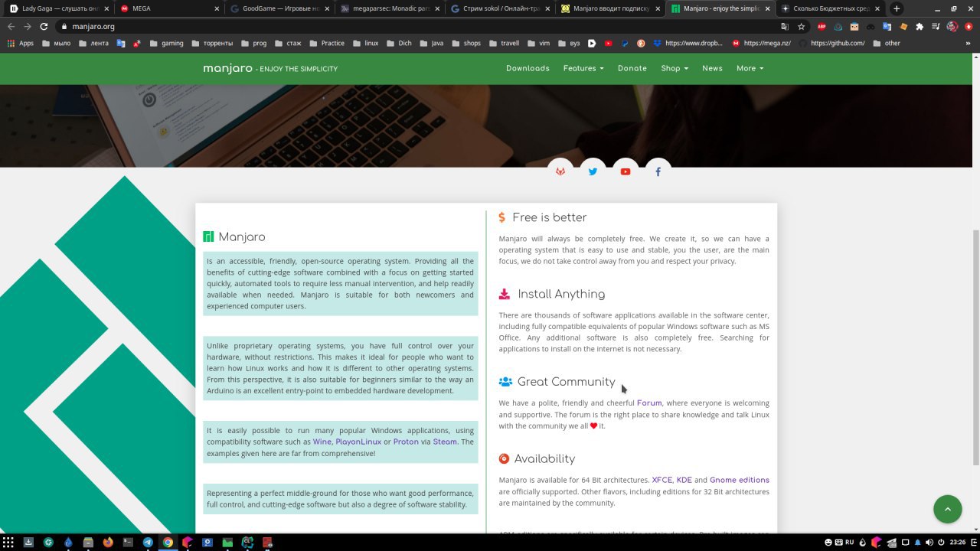
Task: Click the RU keyboard layout indicator
Action: coord(850,543)
